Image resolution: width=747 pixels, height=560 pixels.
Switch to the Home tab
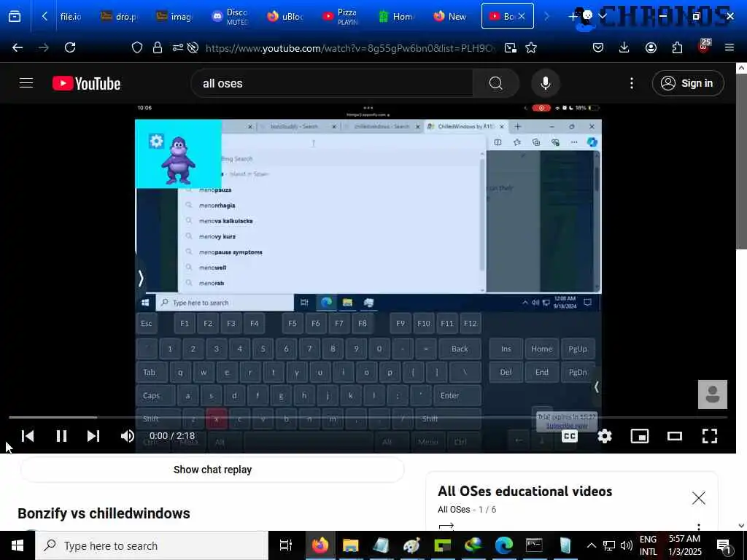pyautogui.click(x=396, y=17)
